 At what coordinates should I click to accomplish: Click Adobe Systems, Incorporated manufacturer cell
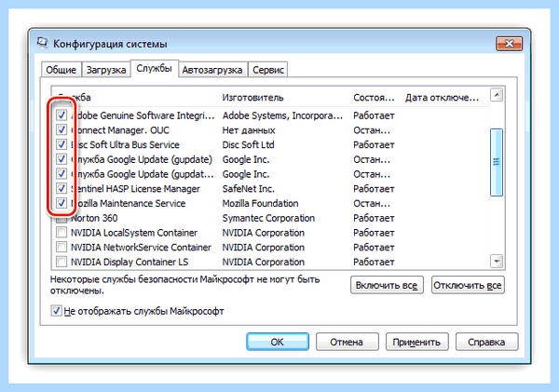pos(282,115)
